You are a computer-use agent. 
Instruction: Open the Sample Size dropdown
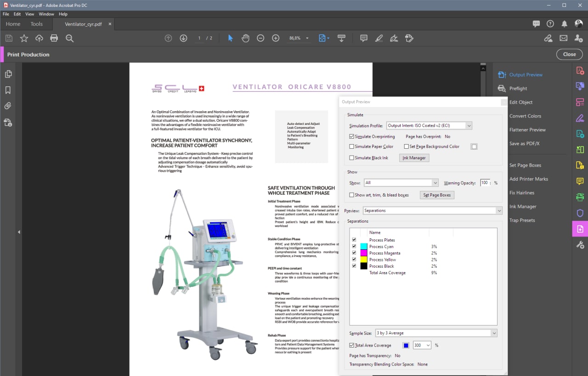(x=436, y=333)
